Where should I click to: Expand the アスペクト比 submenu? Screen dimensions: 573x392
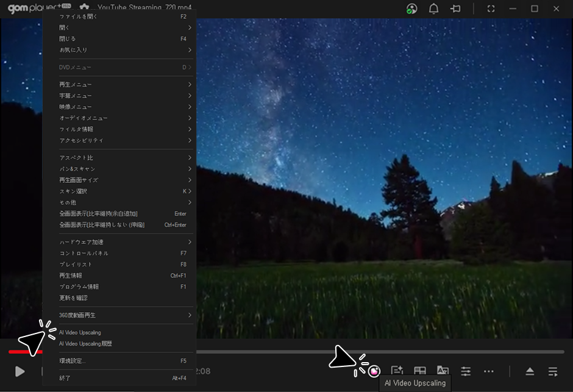(122, 158)
